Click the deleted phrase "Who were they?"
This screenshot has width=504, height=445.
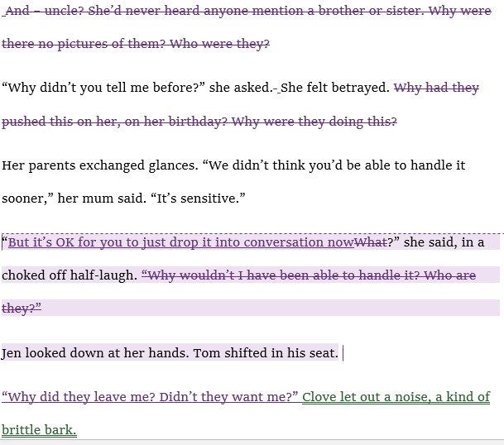[219, 44]
